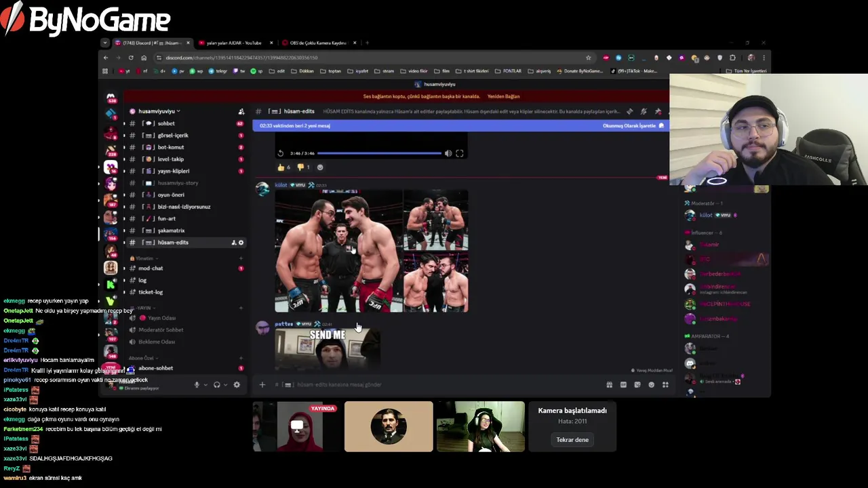Open gift icon in message bar
This screenshot has width=868, height=488.
(x=609, y=385)
